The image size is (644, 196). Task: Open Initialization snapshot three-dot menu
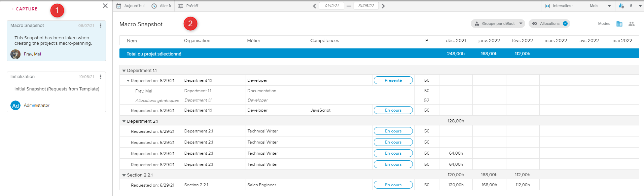101,77
